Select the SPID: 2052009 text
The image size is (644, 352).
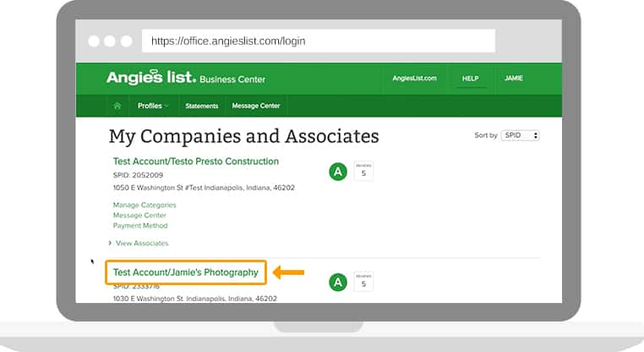click(x=138, y=175)
